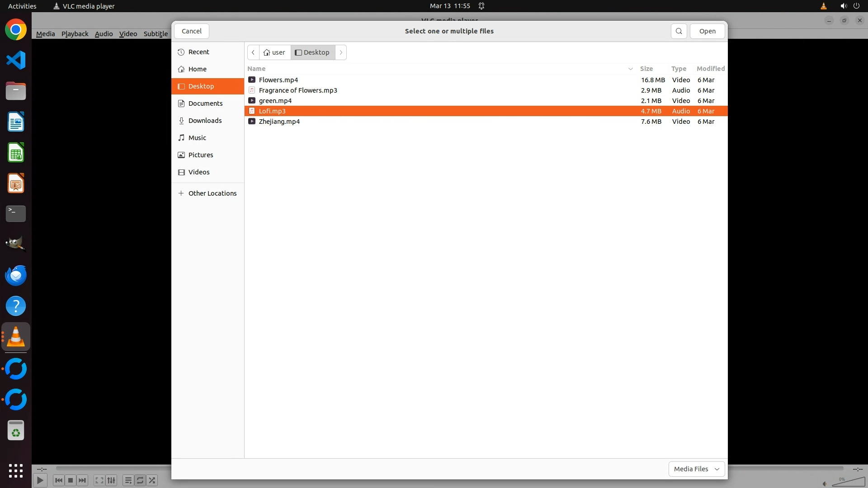This screenshot has height=488, width=868.
Task: Click the path bar right chevron
Action: tap(341, 52)
